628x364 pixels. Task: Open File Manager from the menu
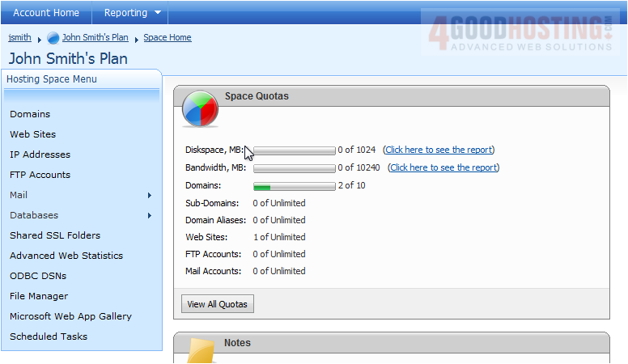coord(39,296)
